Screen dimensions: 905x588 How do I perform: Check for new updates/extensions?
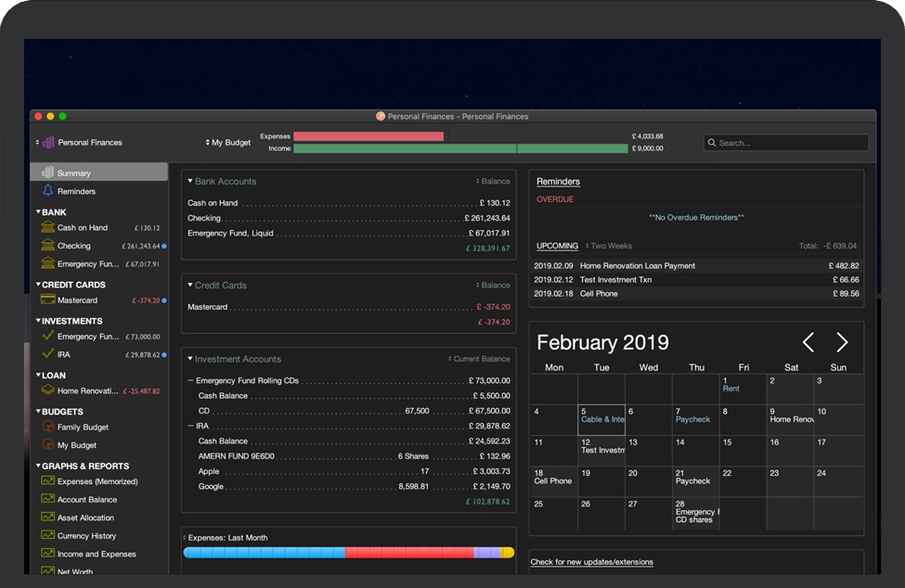tap(594, 562)
